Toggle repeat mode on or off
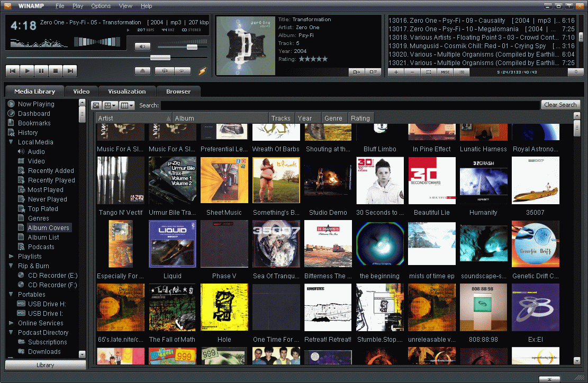The image size is (588, 383). click(182, 70)
